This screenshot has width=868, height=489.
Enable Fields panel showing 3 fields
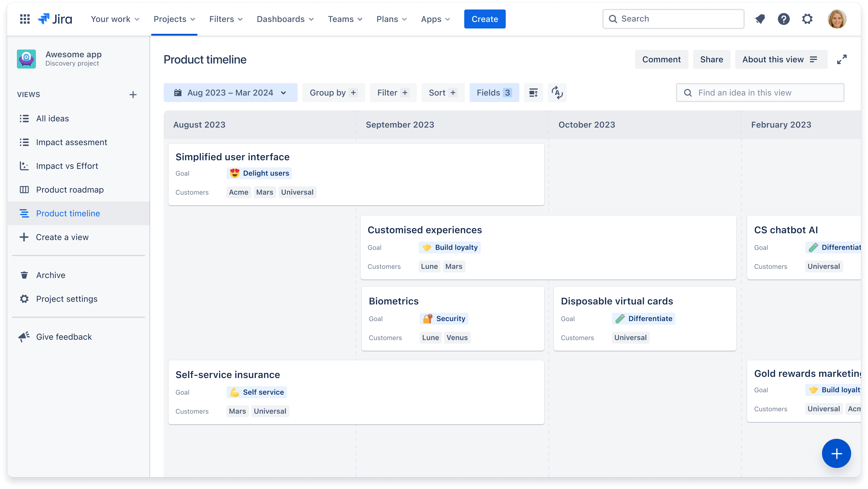point(494,93)
